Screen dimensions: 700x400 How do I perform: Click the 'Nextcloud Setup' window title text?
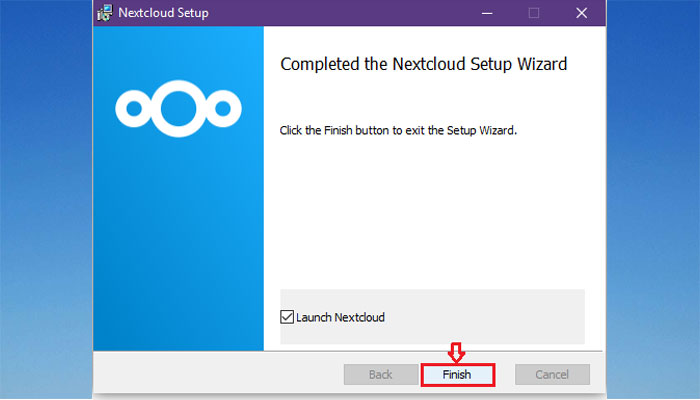tap(163, 13)
